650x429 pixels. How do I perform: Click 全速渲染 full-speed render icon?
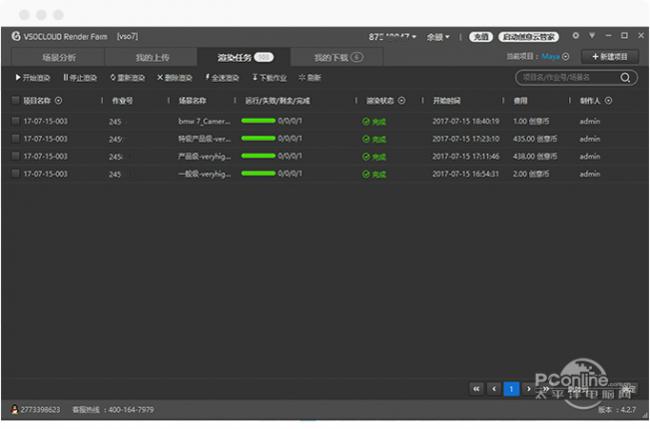[x=207, y=77]
